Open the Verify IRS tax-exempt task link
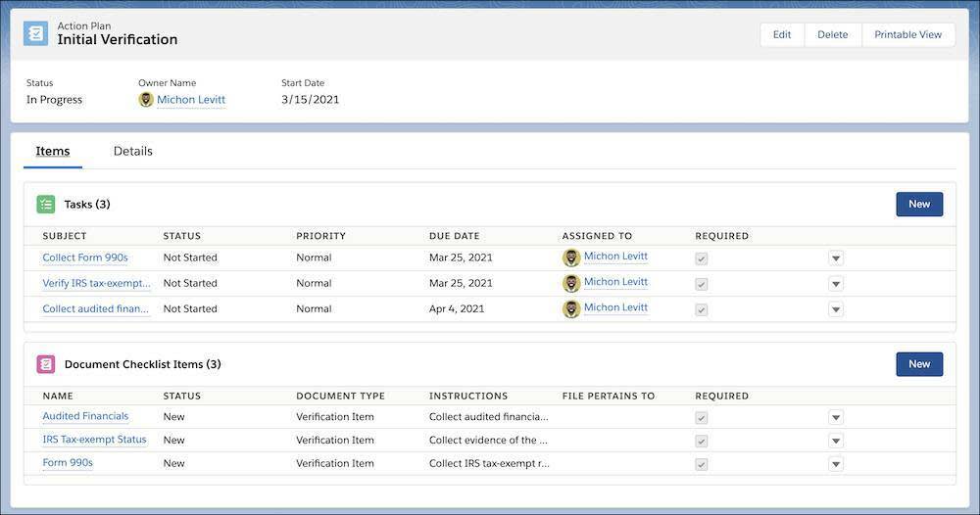 click(96, 283)
